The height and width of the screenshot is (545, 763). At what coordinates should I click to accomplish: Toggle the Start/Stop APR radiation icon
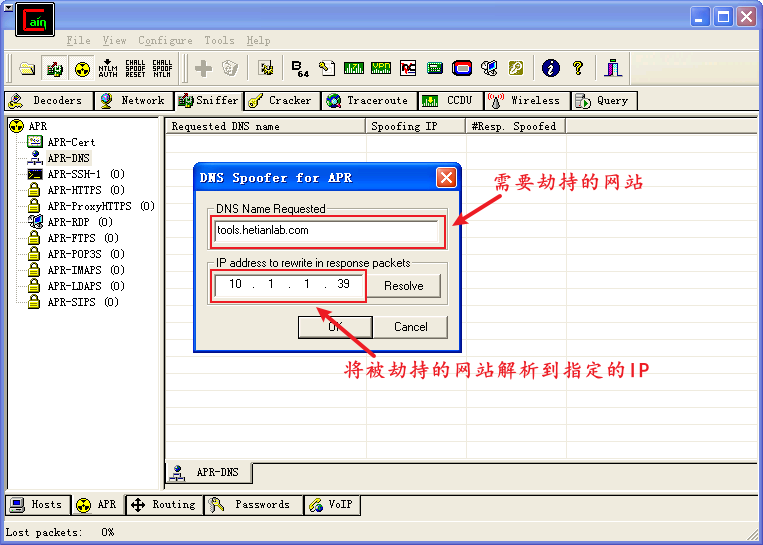click(x=82, y=69)
